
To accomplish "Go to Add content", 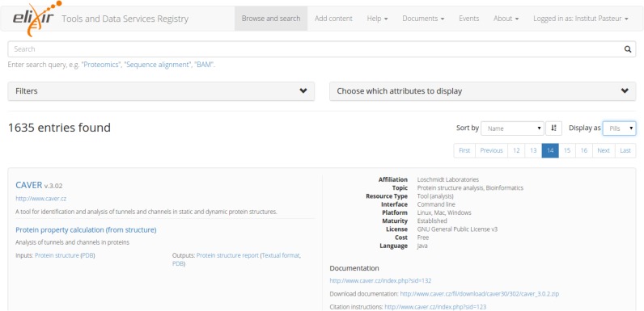I will point(333,19).
